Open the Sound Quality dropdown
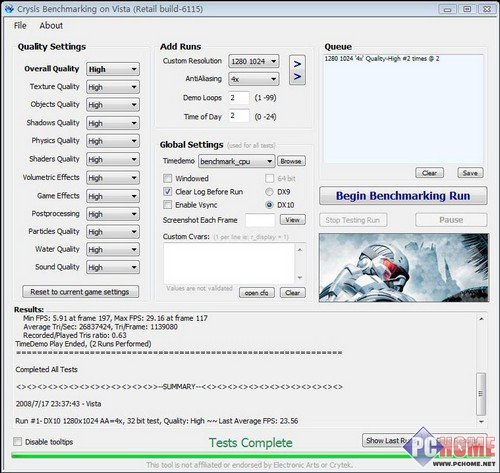The height and width of the screenshot is (473, 500). coord(113,267)
